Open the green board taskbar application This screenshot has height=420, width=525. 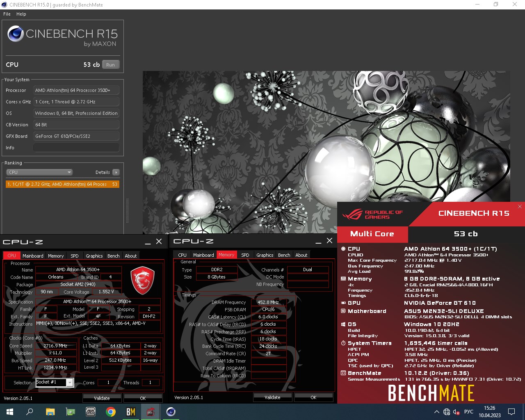(70, 412)
